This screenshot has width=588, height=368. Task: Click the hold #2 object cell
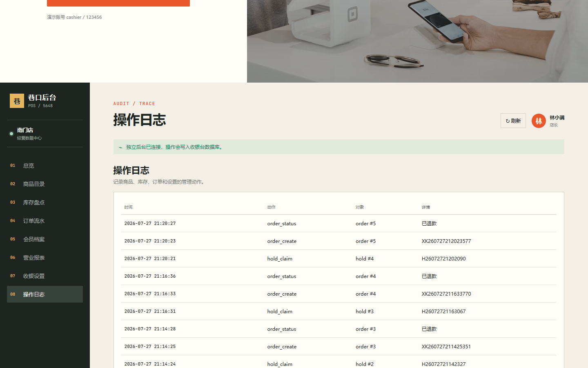(x=365, y=364)
